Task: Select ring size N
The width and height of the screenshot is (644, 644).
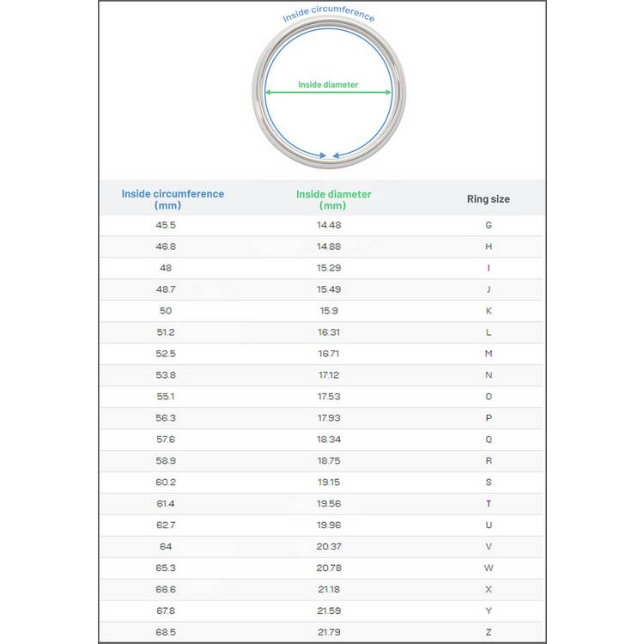Action: click(x=489, y=375)
